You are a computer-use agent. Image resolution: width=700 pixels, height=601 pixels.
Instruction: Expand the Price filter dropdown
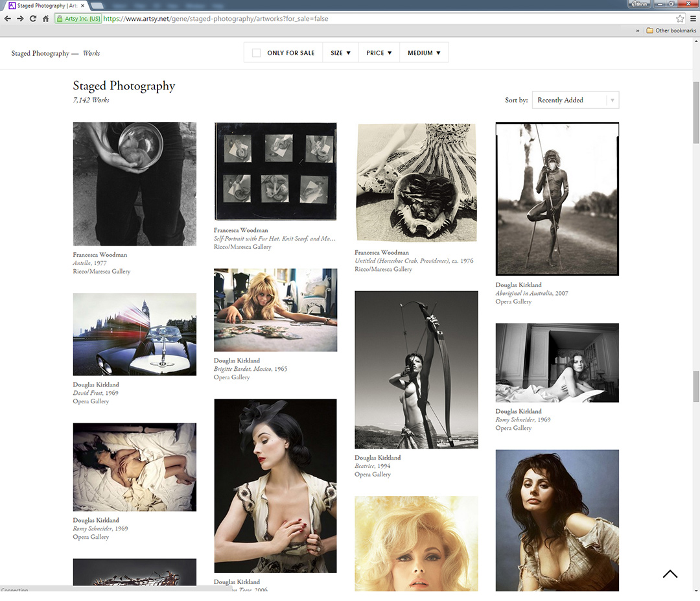point(379,53)
